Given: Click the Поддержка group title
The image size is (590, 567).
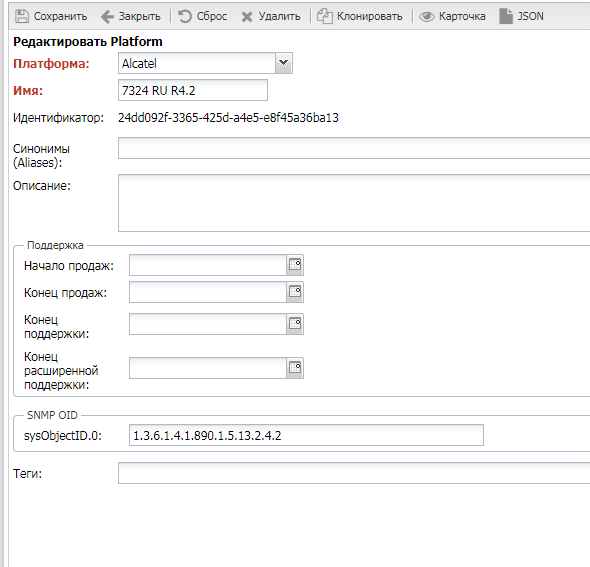Looking at the screenshot, I should coord(55,245).
